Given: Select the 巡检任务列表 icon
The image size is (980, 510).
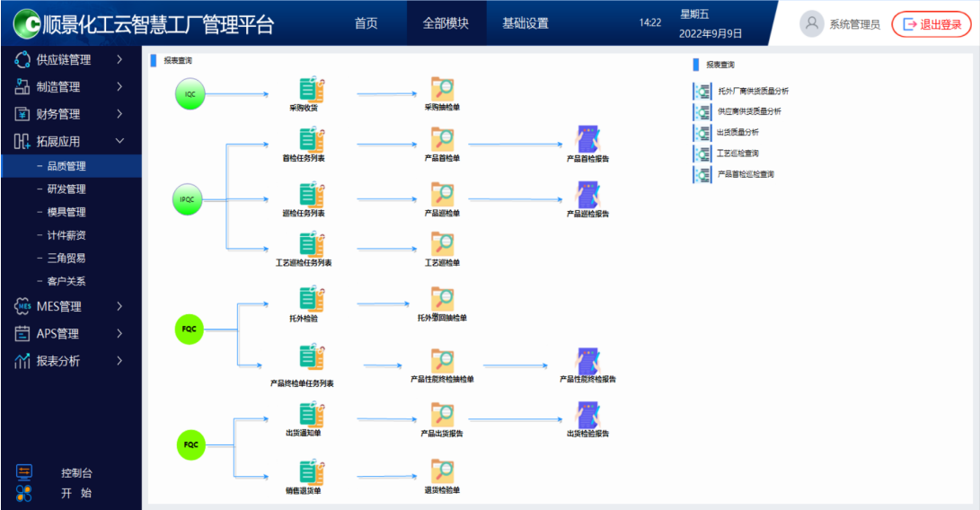Looking at the screenshot, I should [311, 195].
